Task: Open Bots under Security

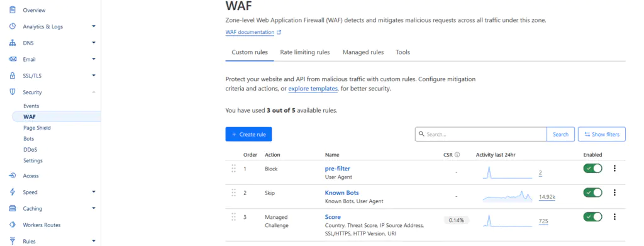Action: tap(29, 139)
